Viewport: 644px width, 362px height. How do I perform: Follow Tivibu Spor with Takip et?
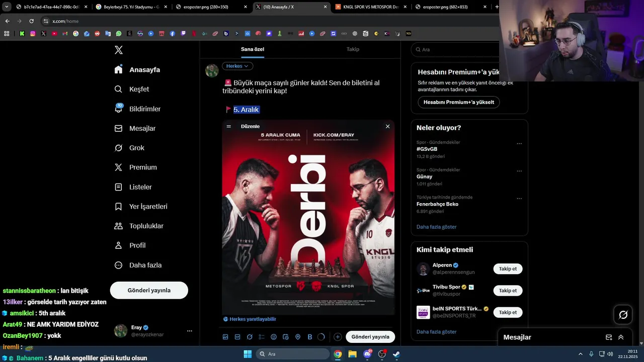[x=508, y=291]
